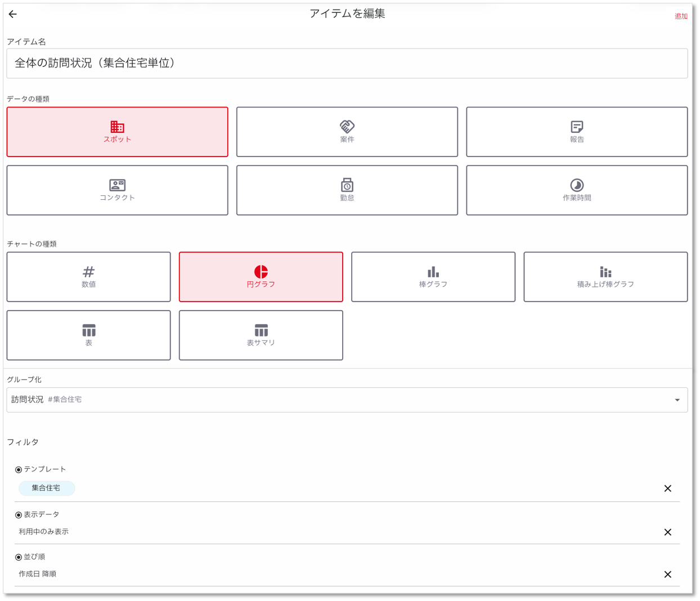Choose the 作業時間 work time icon
The width and height of the screenshot is (700, 601).
pos(576,185)
